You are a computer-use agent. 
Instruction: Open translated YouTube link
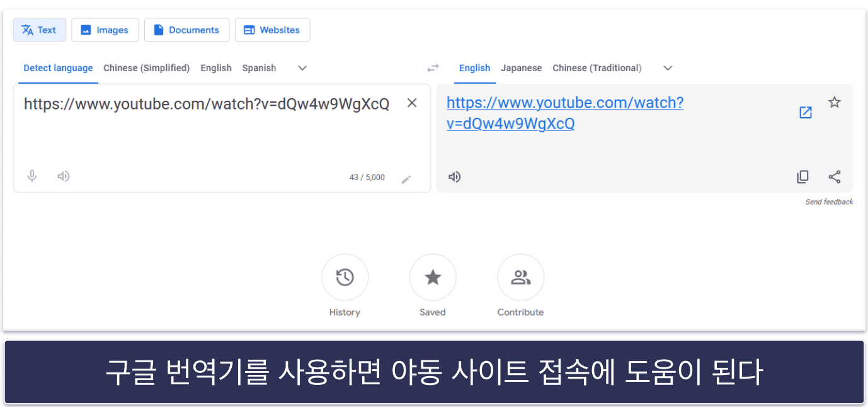(565, 113)
